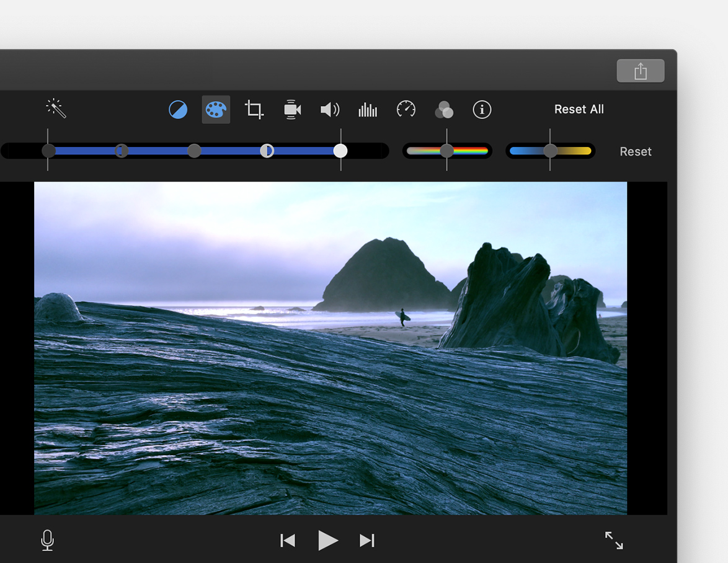Click the Share export button

tap(640, 71)
